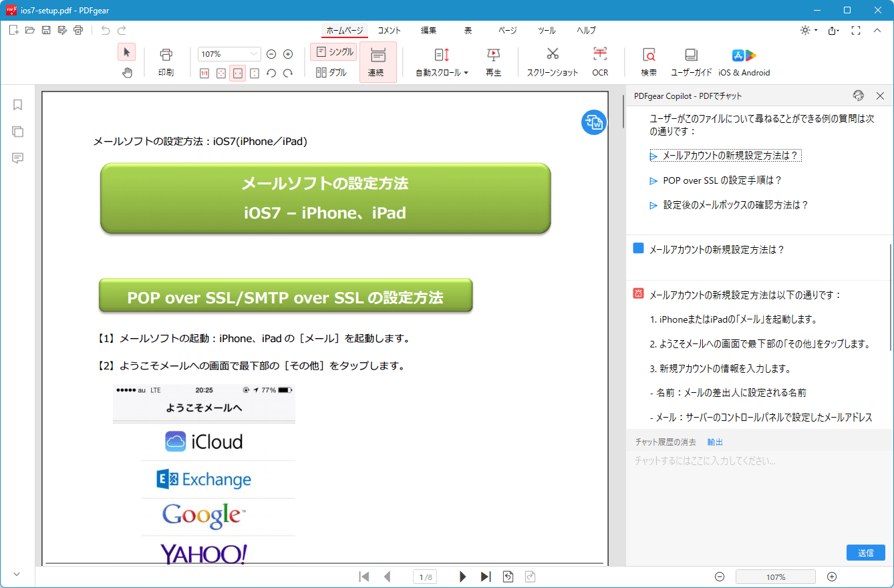The width and height of the screenshot is (894, 588).
Task: Toggle ダブル page view
Action: 332,73
